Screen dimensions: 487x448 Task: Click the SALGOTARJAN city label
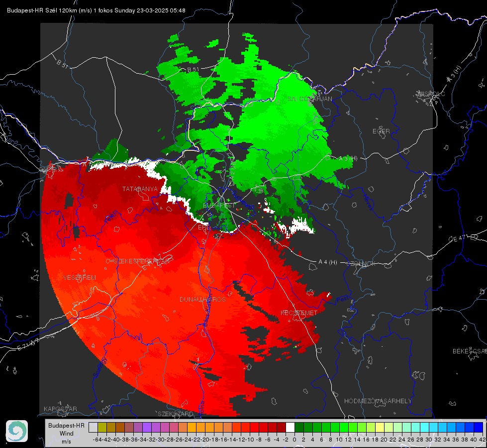click(310, 99)
